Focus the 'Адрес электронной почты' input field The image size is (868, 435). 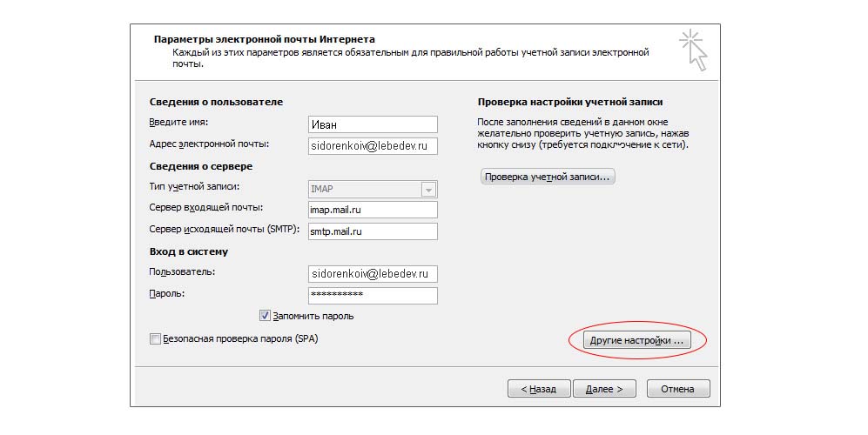[x=373, y=146]
